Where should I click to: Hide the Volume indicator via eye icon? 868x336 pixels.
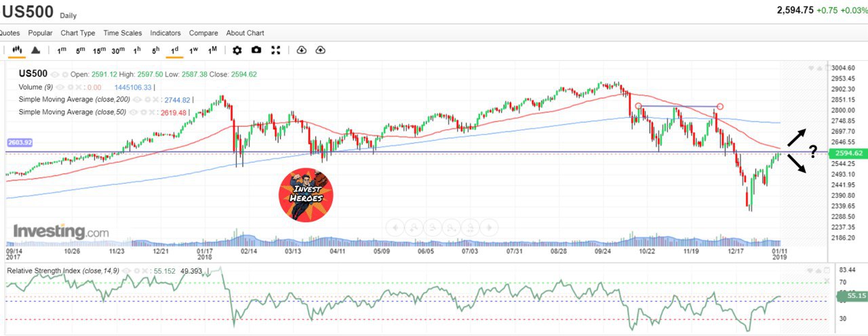pos(60,87)
